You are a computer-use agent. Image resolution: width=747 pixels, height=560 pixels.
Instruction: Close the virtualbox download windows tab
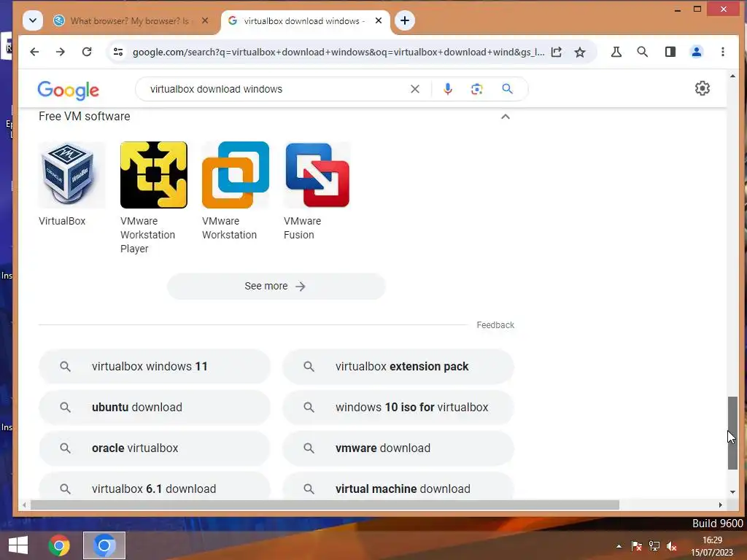click(379, 21)
